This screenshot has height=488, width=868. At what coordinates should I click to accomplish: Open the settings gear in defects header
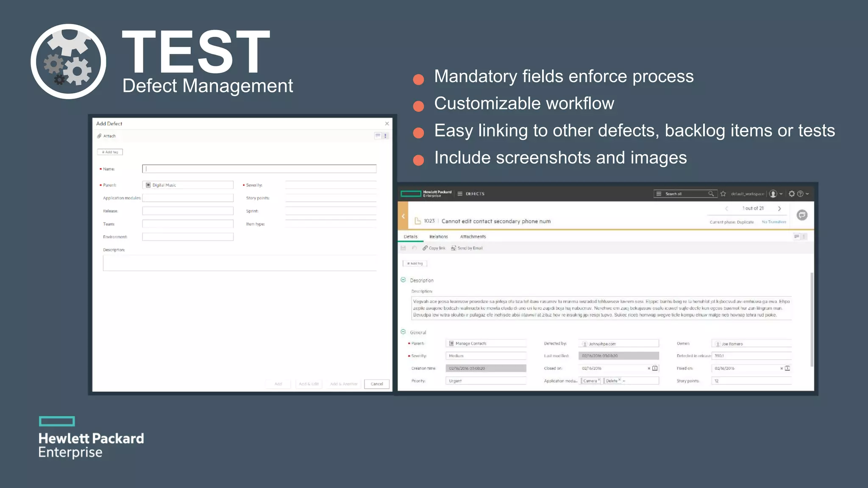click(x=791, y=194)
